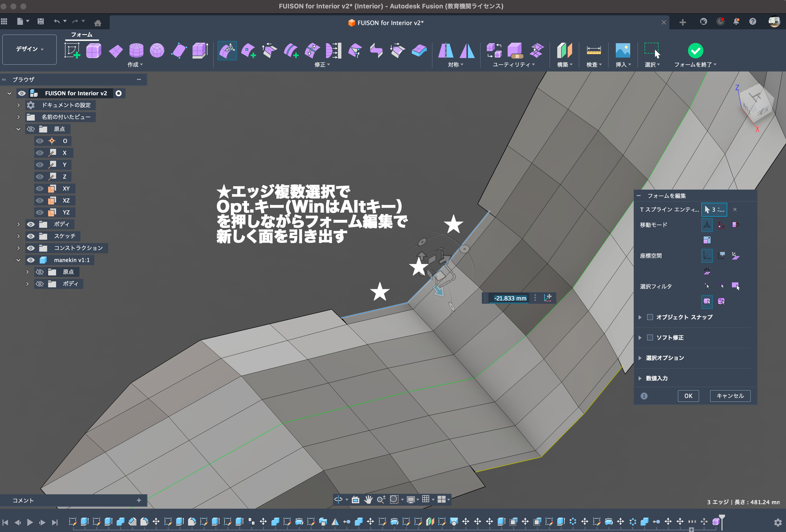This screenshot has width=786, height=532.
Task: Enable the ソフト修正 checkbox
Action: (650, 337)
